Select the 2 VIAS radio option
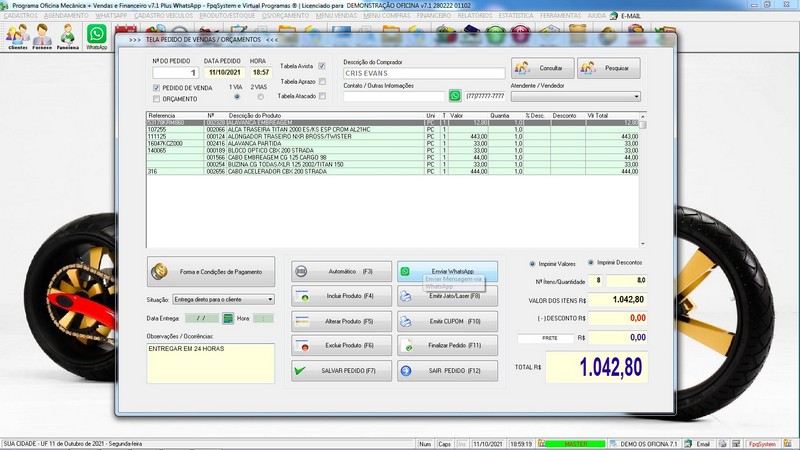The width and height of the screenshot is (800, 450). [260, 97]
